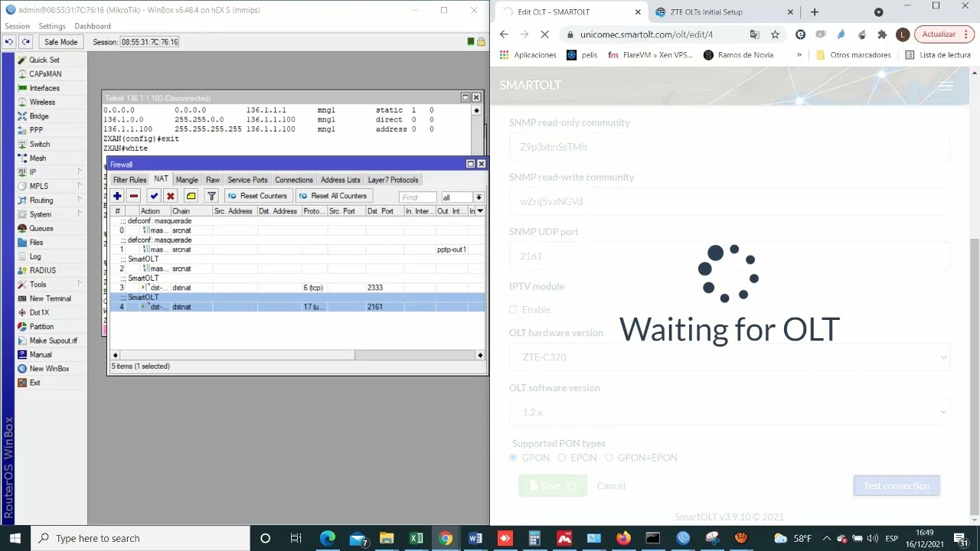Screen dimensions: 980x551
Task: Click the SNMP UDP port field
Action: (730, 256)
